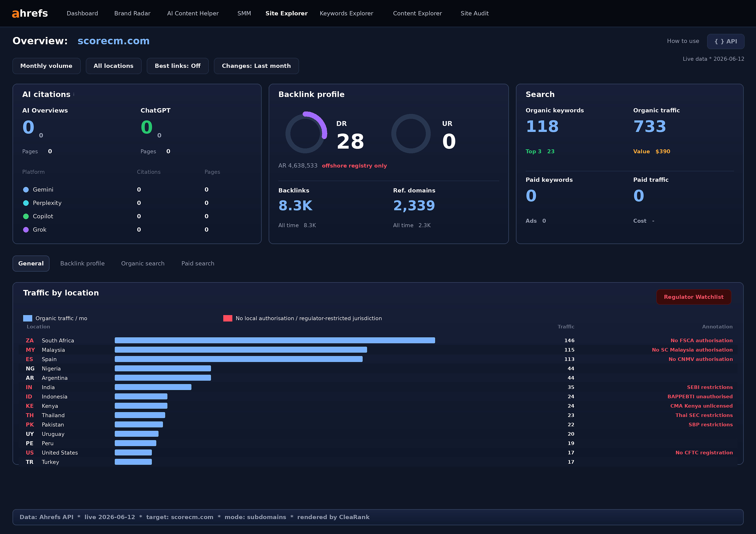Click the Copilot platform dot icon
Screen dimensions: 756x534
(x=26, y=216)
